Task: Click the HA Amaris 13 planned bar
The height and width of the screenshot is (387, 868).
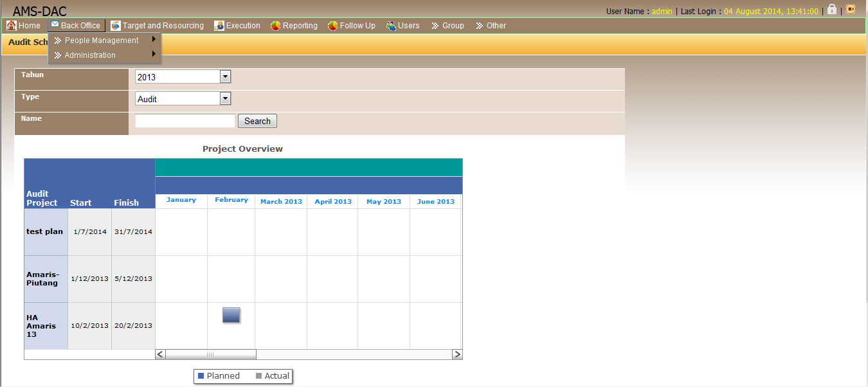Action: 231,315
